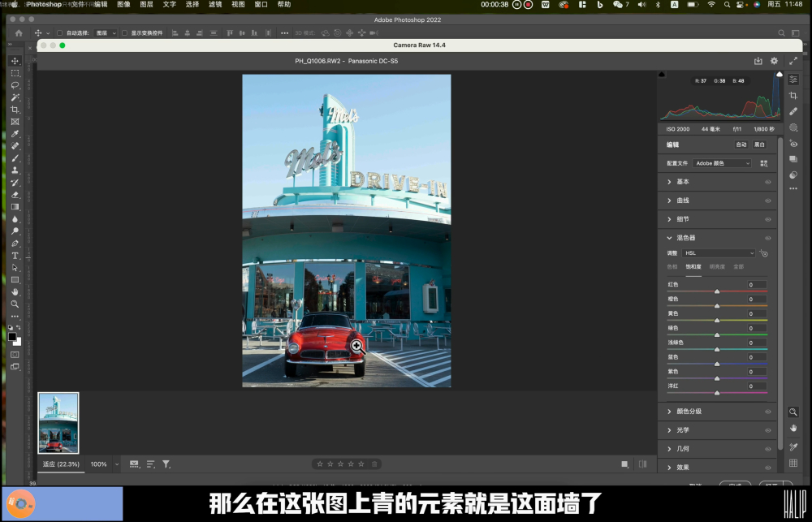Select the Pen tool

click(x=15, y=244)
